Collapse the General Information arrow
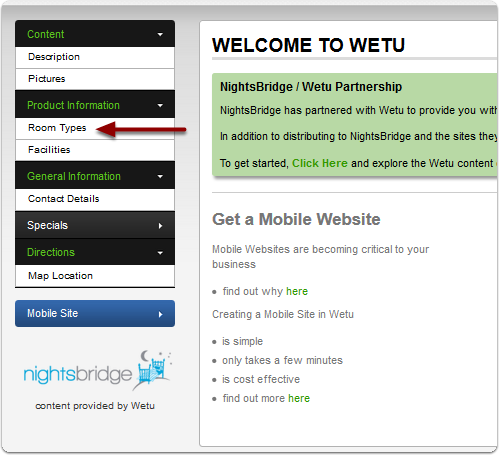 160,177
